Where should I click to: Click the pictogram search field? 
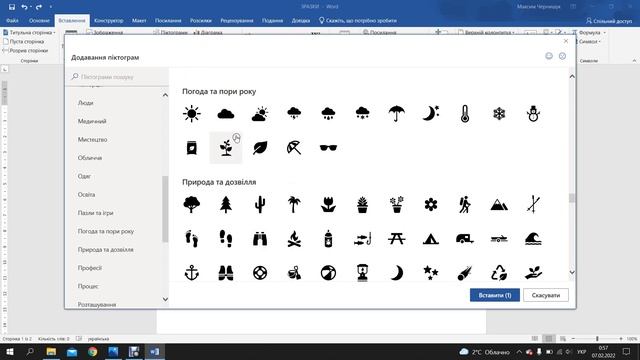coord(117,77)
